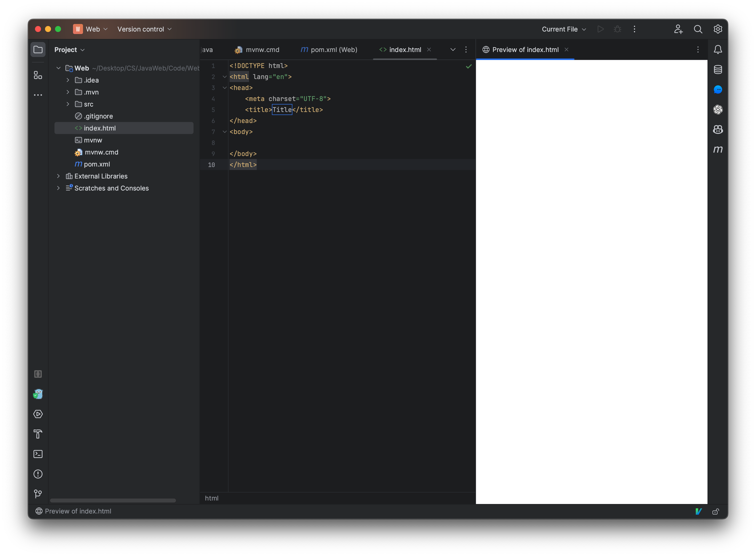Image resolution: width=756 pixels, height=556 pixels.
Task: Click the empty line 8 in editor
Action: coord(352,143)
